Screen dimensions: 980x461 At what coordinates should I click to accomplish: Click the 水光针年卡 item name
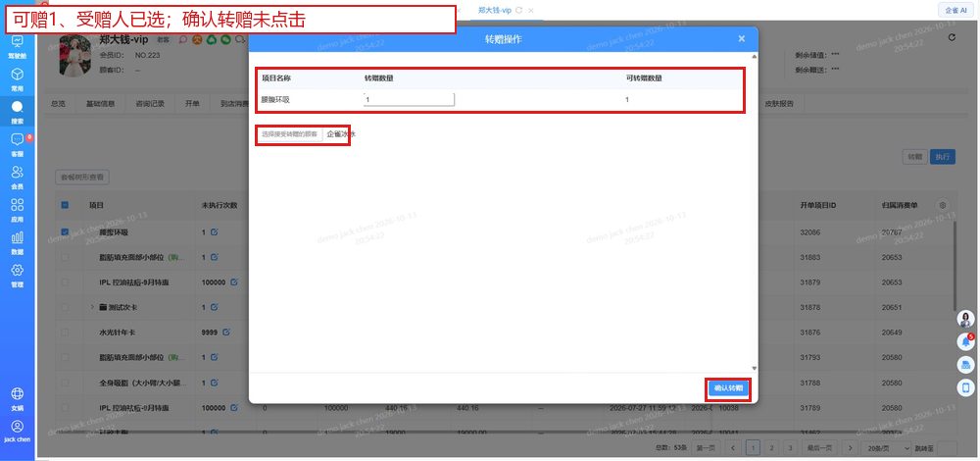point(117,333)
